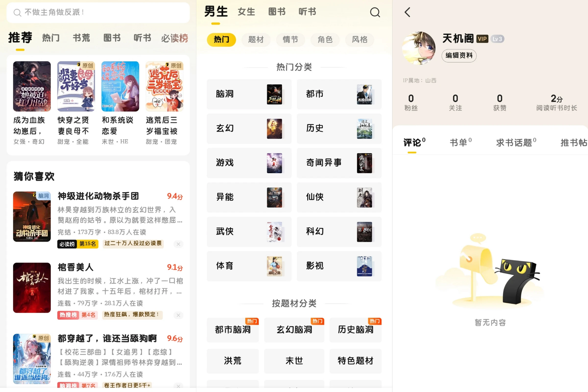This screenshot has width=588, height=392.
Task: Select the 题材 filter chip
Action: [256, 39]
